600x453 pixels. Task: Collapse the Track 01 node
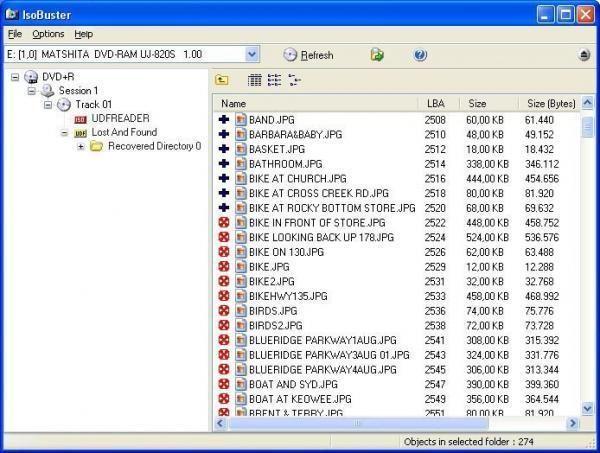(x=48, y=104)
